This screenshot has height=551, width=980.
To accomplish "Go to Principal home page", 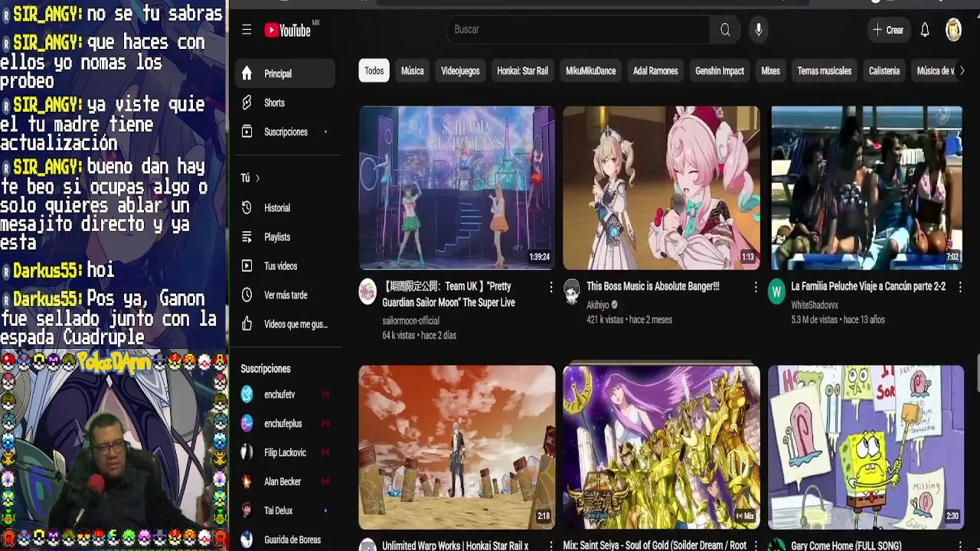I will (x=285, y=73).
